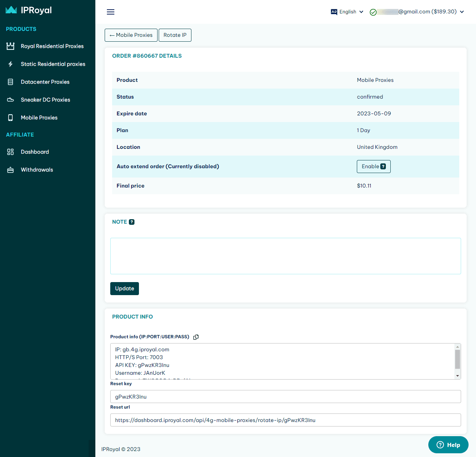Image resolution: width=476 pixels, height=457 pixels.
Task: Click the Datacenter Proxies server icon
Action: pyautogui.click(x=10, y=82)
